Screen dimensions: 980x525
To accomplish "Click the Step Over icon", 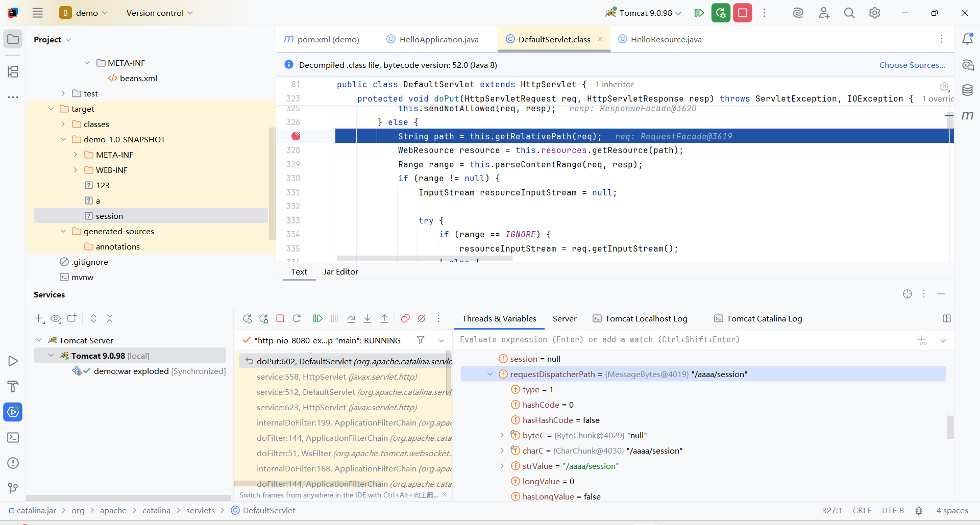I will (x=351, y=319).
